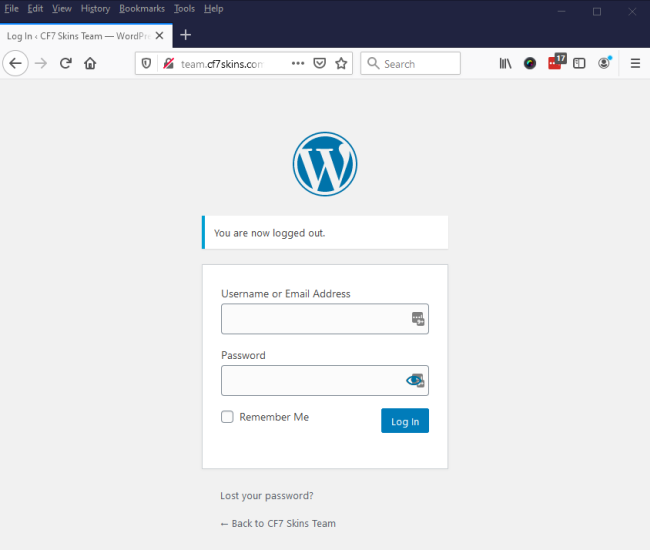Follow the Lost your password link
650x550 pixels.
pos(267,495)
